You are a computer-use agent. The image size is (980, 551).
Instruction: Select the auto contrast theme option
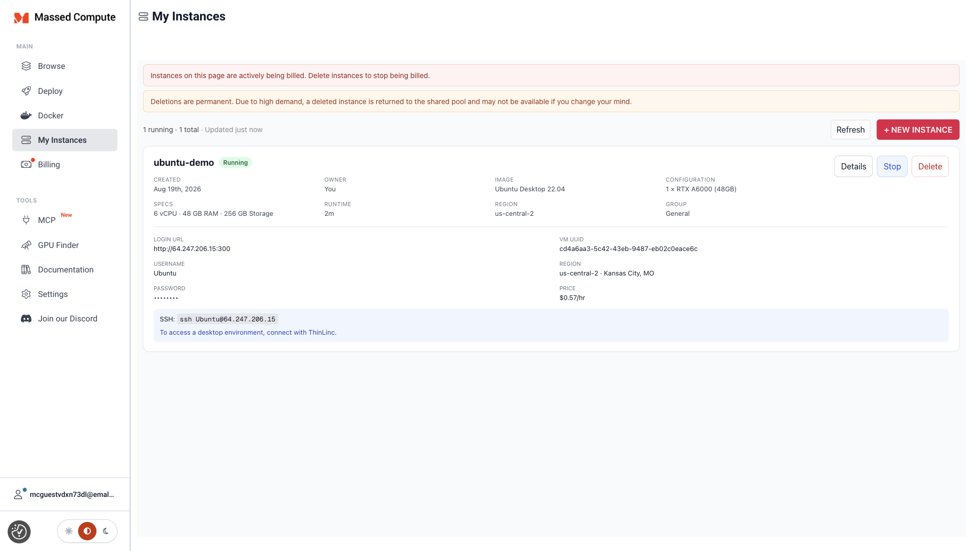pos(87,531)
